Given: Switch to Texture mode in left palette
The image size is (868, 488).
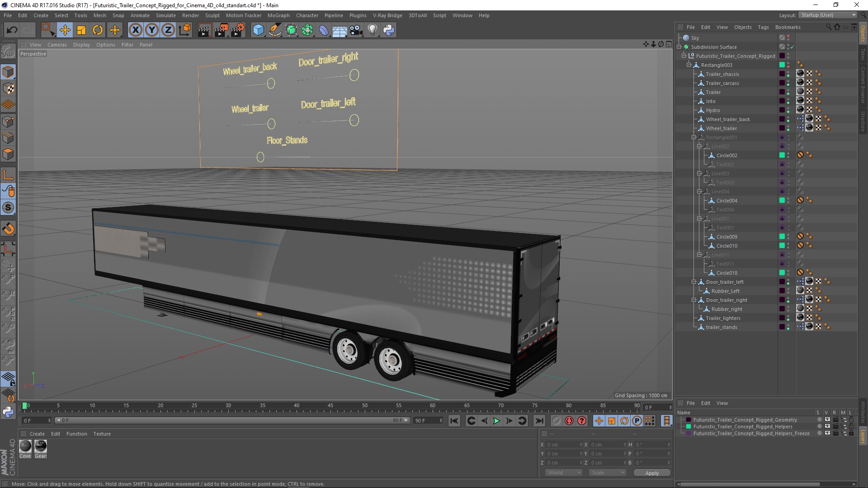Looking at the screenshot, I should (8, 89).
